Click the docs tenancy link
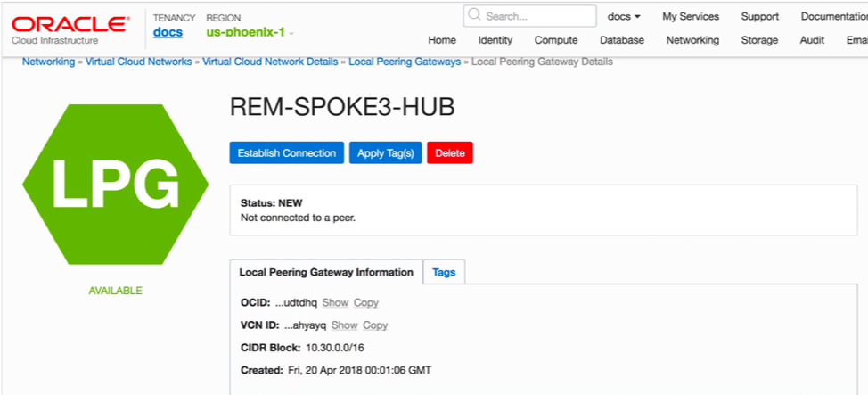 [168, 33]
